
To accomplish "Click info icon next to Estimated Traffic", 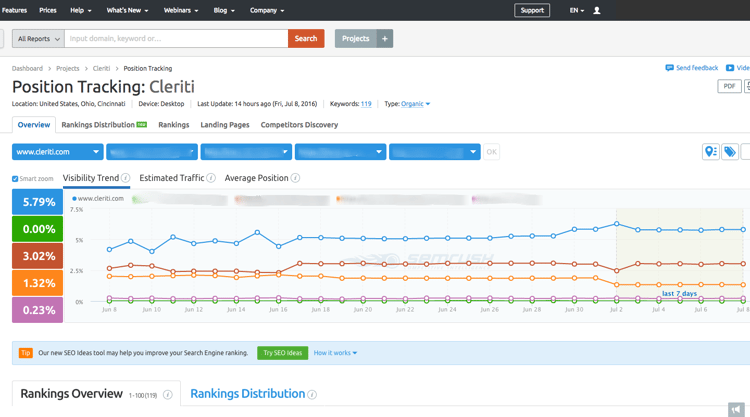I will [211, 178].
